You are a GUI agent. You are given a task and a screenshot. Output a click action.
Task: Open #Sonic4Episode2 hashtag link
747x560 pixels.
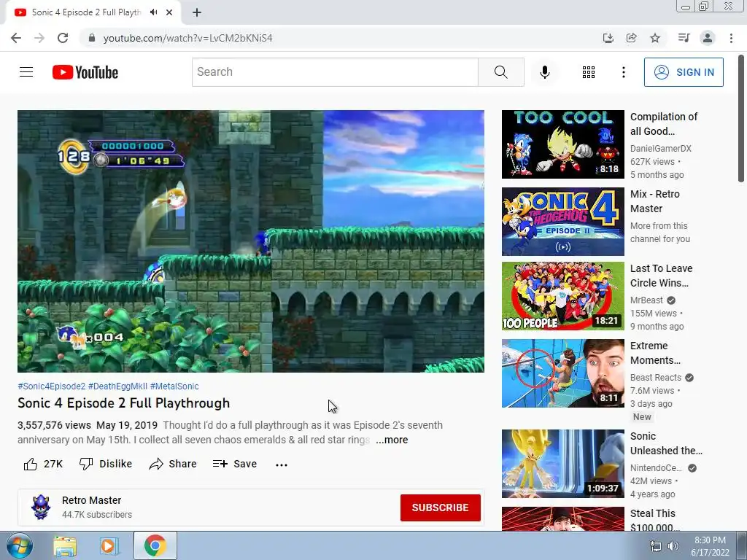[52, 386]
